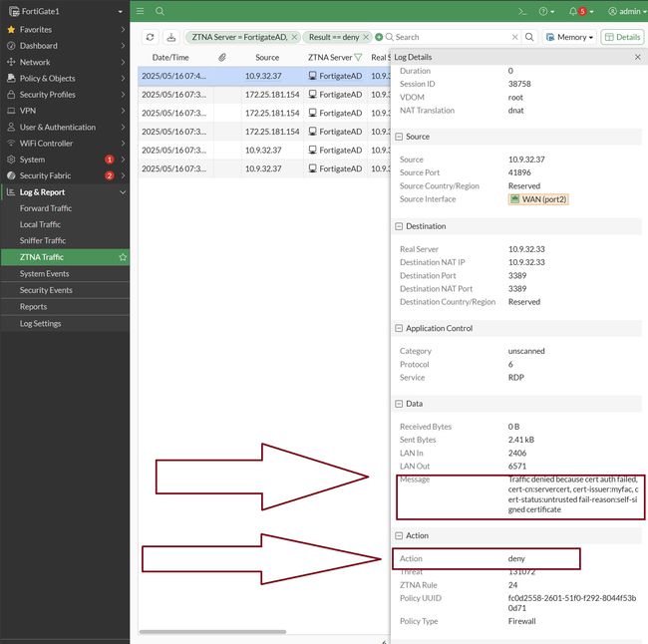Image resolution: width=648 pixels, height=644 pixels.
Task: Expand the Network menu
Action: (x=65, y=62)
